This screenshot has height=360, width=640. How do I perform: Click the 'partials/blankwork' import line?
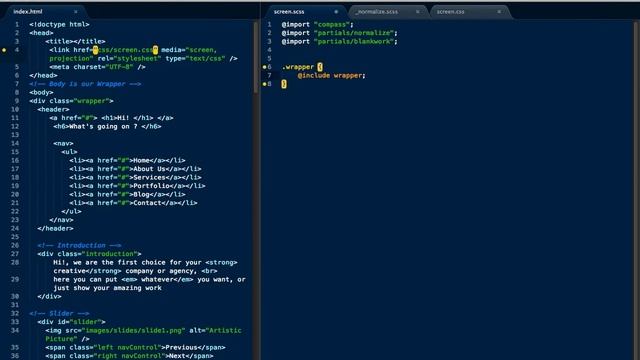[x=339, y=42]
